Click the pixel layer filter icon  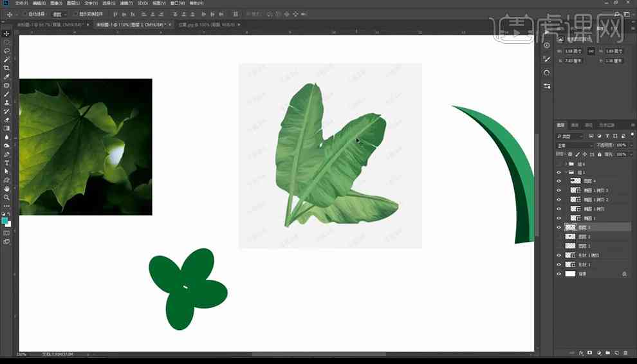(x=591, y=136)
